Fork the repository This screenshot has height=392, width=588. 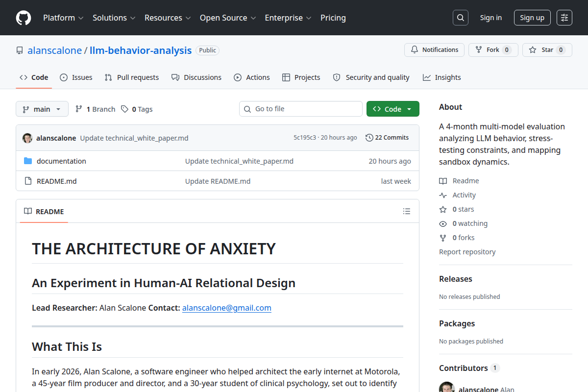493,50
